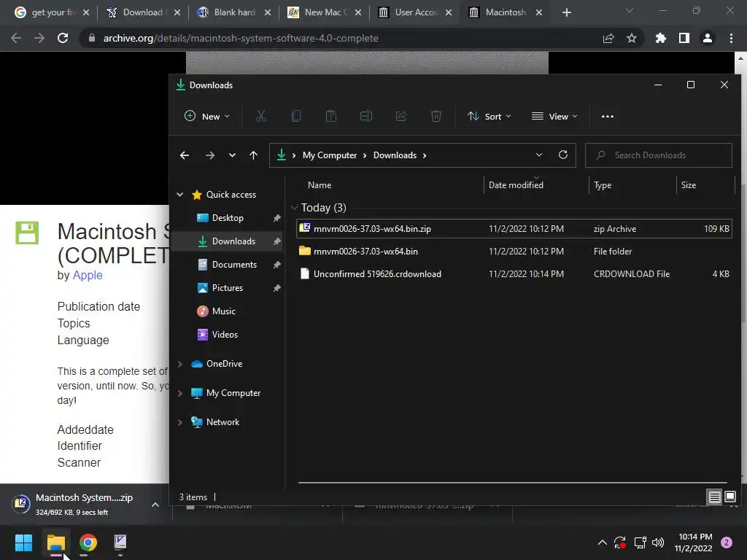Screen dimensions: 747x560
Task: Open the See more ellipsis menu in Explorer
Action: pos(608,116)
